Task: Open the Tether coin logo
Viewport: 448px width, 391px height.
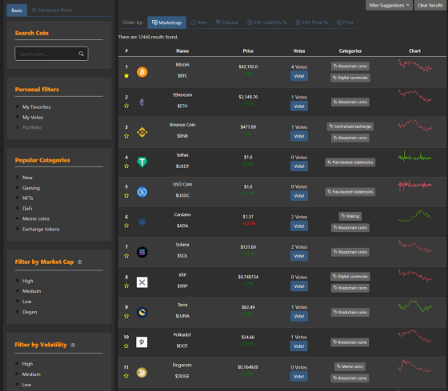Action: 142,162
